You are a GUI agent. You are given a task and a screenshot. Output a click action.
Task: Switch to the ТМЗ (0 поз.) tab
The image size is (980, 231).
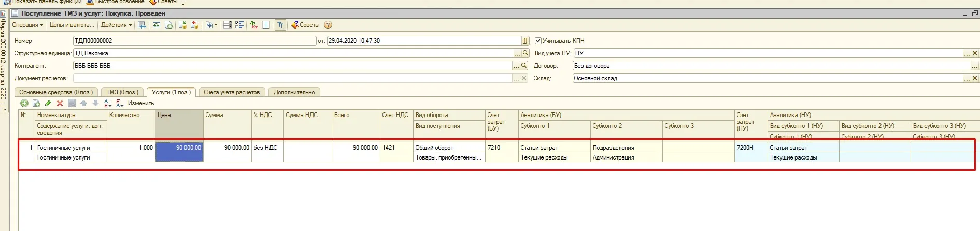tap(122, 92)
